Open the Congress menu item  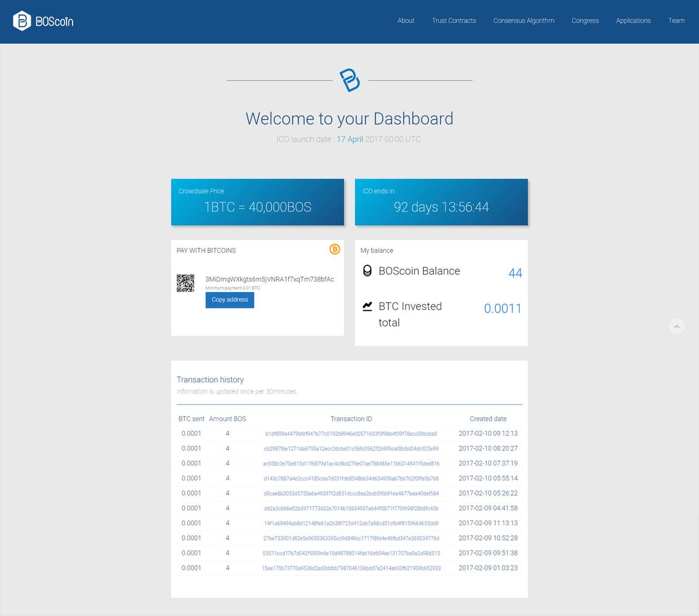pos(585,21)
